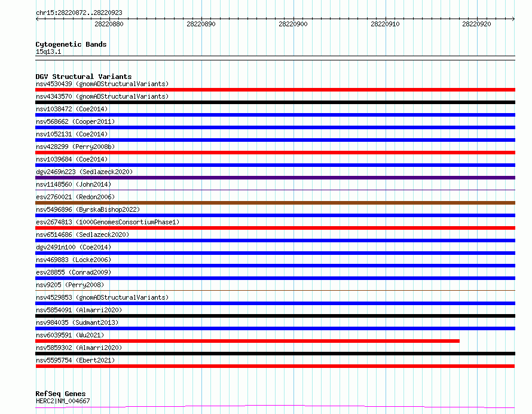The width and height of the screenshot is (532, 414).
Task: Open variant dgv2491n100 (Coe2014)
Action: 74,247
